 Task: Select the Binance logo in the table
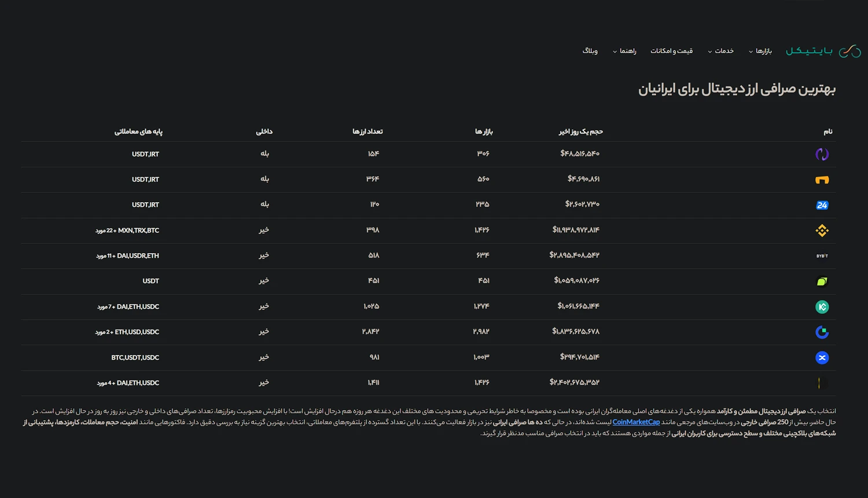(x=822, y=230)
